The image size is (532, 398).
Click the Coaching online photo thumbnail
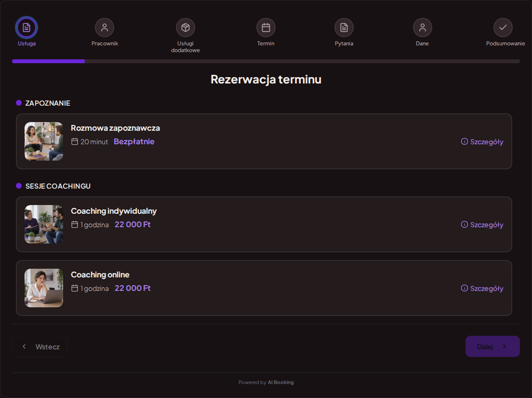[x=44, y=288]
